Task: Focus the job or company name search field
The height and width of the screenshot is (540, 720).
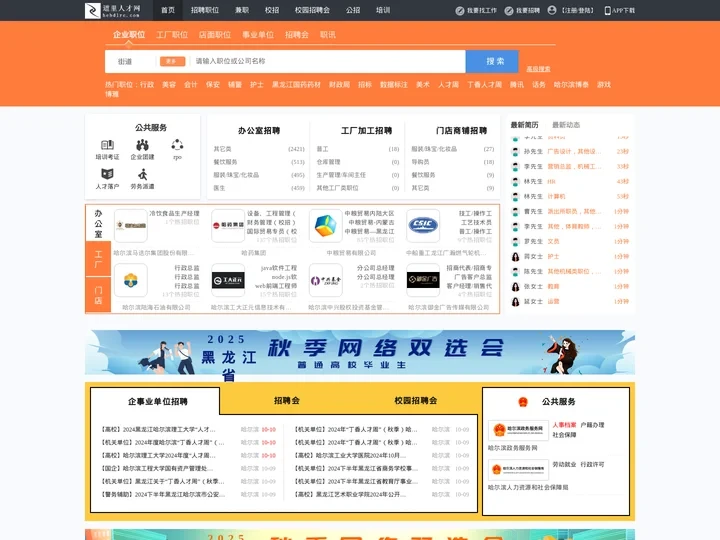Action: 328,62
